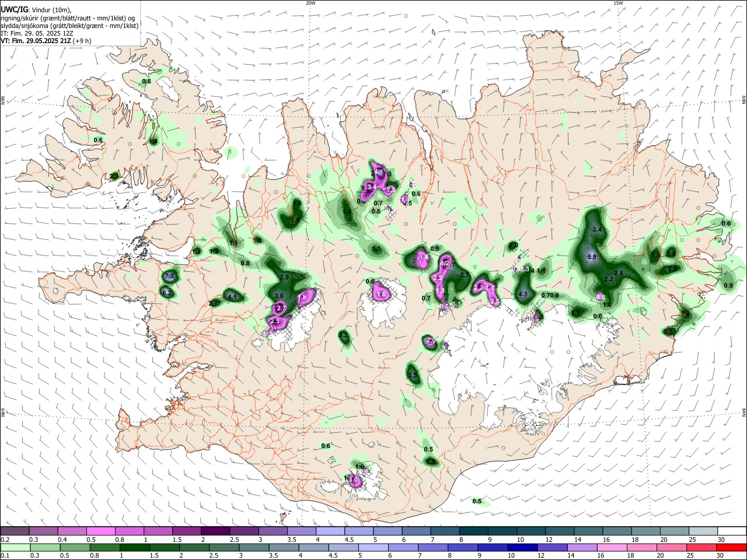Click the 6.2 precipitation value

pyautogui.click(x=167, y=293)
